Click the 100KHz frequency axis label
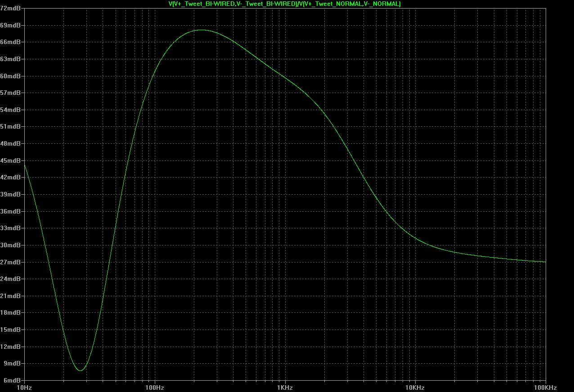The image size is (574, 392). point(545,388)
